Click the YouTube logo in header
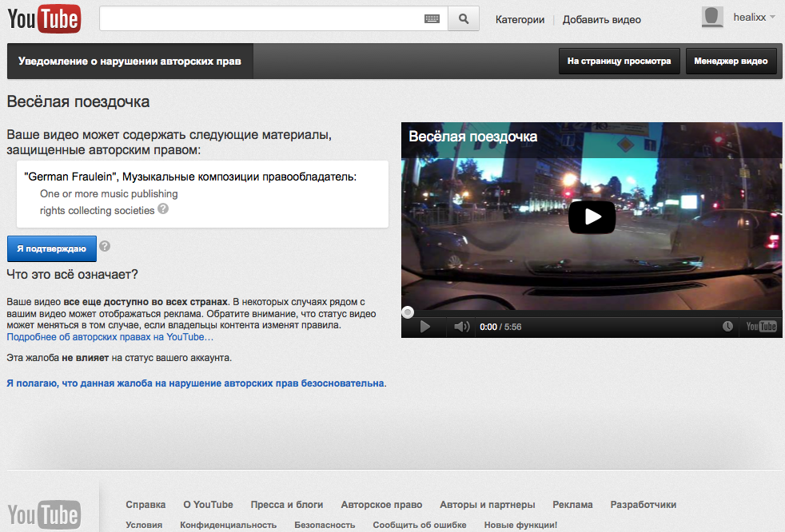 (x=44, y=19)
